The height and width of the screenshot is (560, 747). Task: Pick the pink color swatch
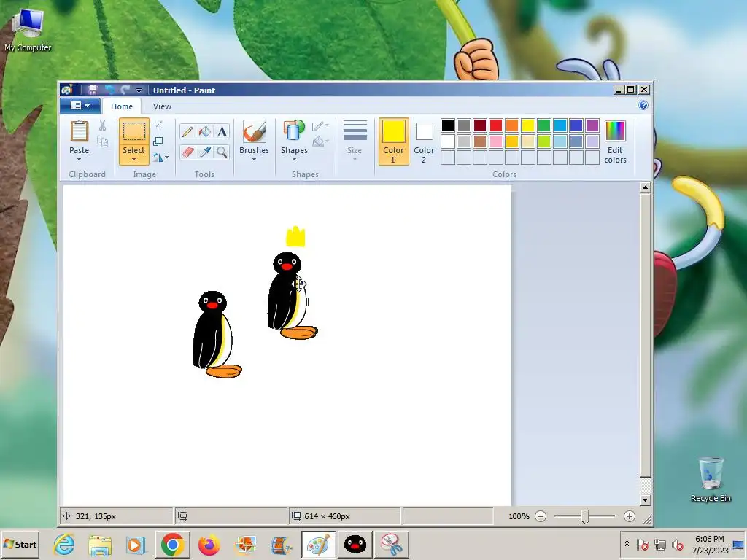point(495,141)
